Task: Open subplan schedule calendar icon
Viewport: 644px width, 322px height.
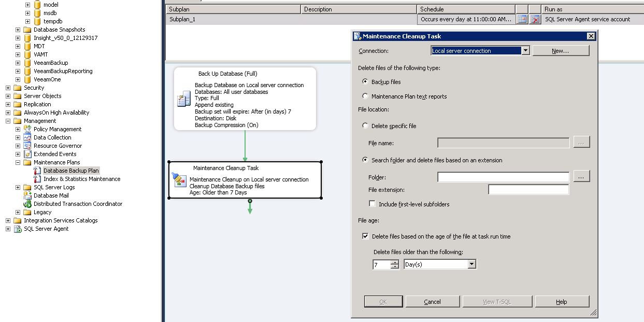Action: point(522,19)
